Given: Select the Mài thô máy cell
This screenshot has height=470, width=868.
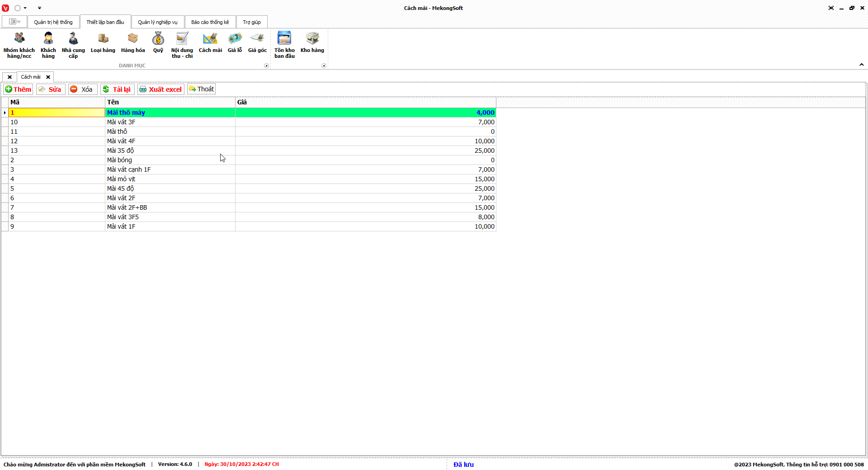Looking at the screenshot, I should 170,113.
